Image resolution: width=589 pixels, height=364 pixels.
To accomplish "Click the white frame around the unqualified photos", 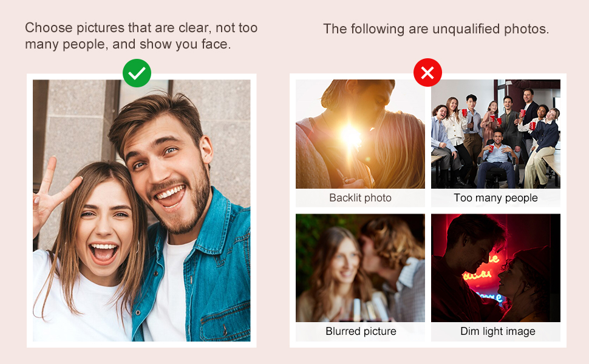I will tap(428, 211).
